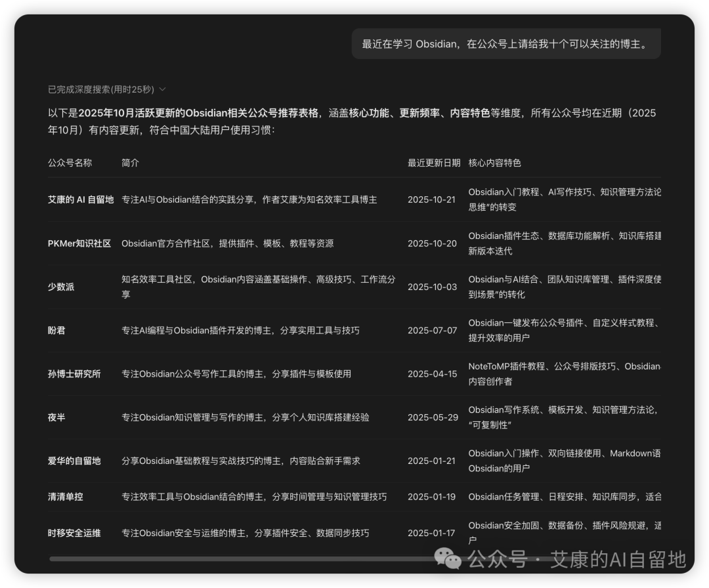Image resolution: width=709 pixels, height=588 pixels.
Task: Click the date 2025-10-21
Action: [x=431, y=199]
